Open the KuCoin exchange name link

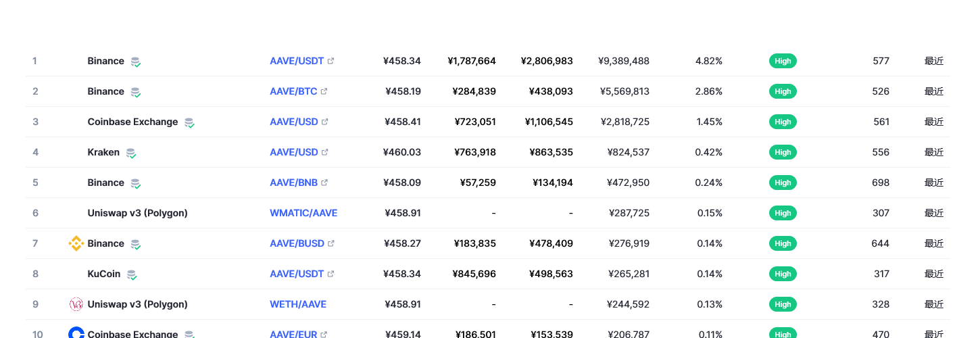pos(104,274)
